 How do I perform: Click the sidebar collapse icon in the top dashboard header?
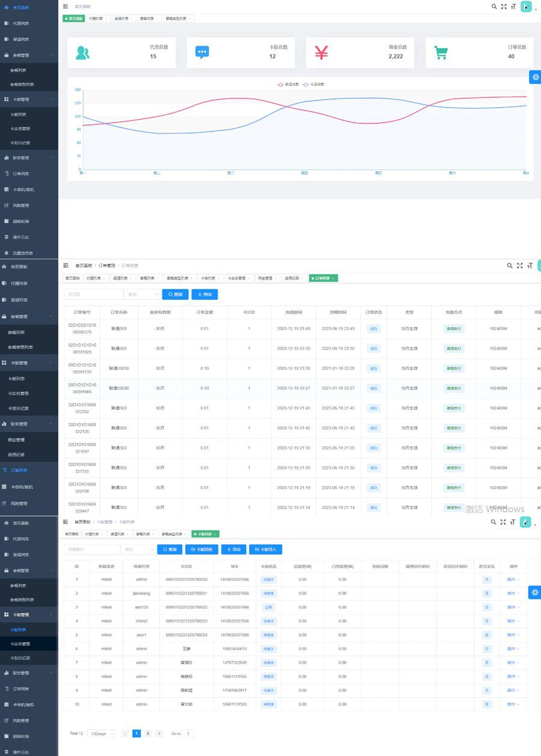[x=66, y=6]
